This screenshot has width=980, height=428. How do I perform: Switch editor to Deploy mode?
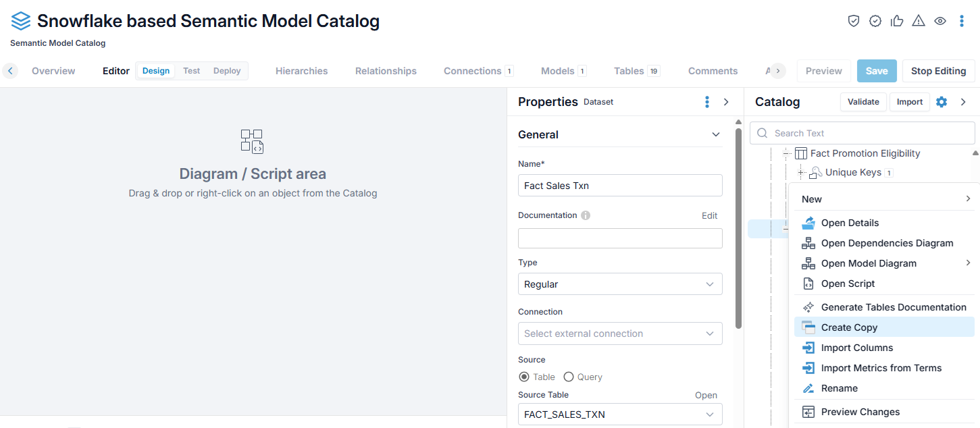pos(227,71)
